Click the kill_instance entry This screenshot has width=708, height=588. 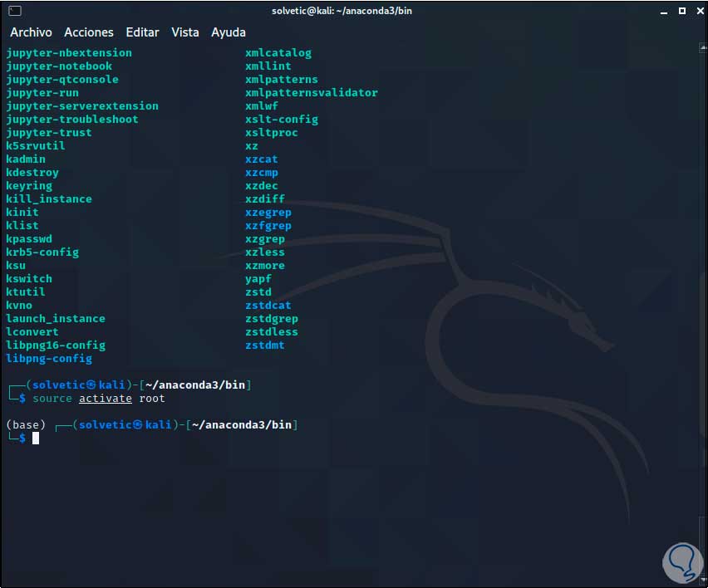tap(49, 199)
